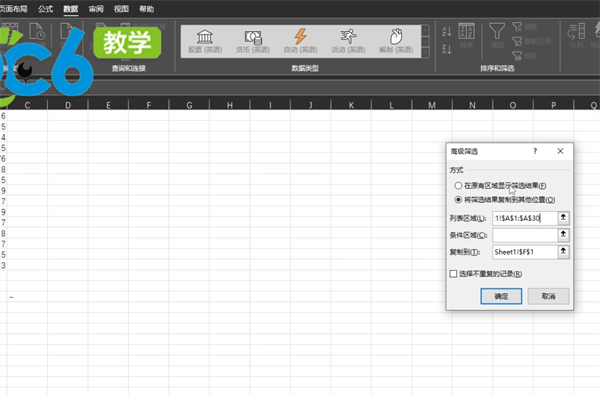Select the Anatomy (解剖) data type

396,41
